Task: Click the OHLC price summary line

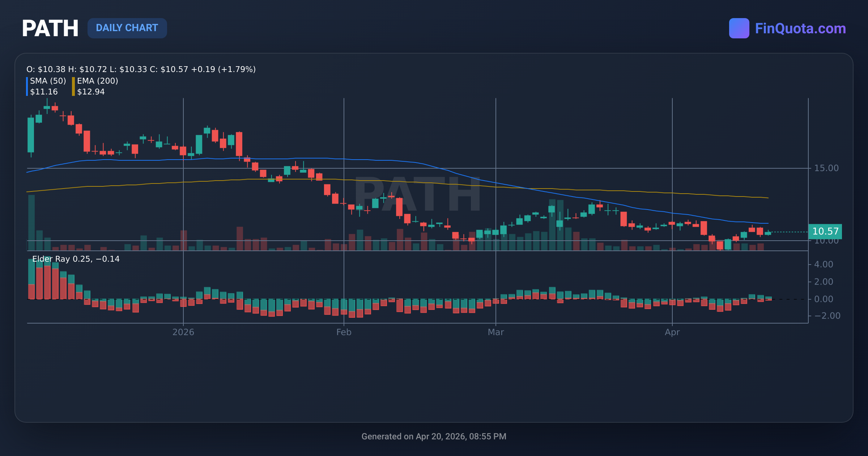Action: pyautogui.click(x=141, y=69)
